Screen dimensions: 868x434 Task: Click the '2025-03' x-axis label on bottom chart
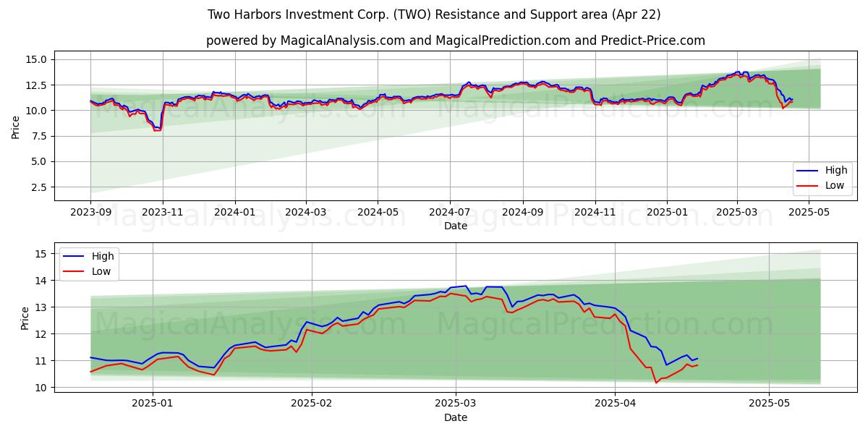[x=456, y=404]
